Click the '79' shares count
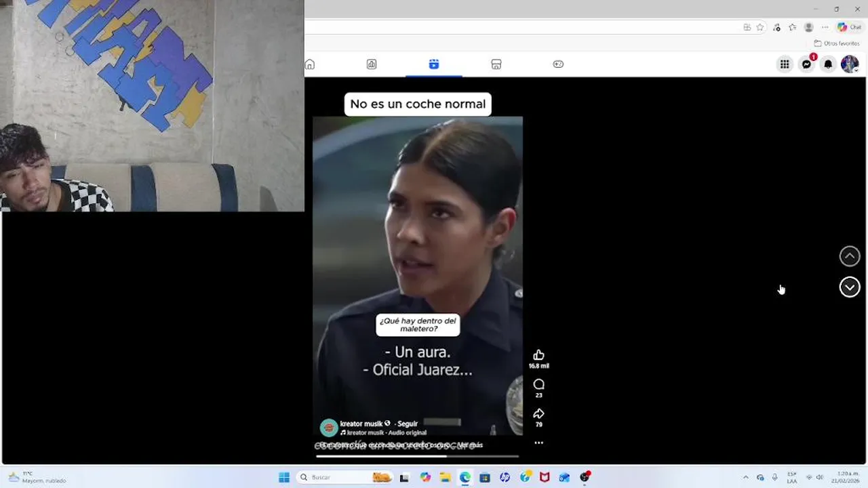This screenshot has width=868, height=488. click(538, 424)
